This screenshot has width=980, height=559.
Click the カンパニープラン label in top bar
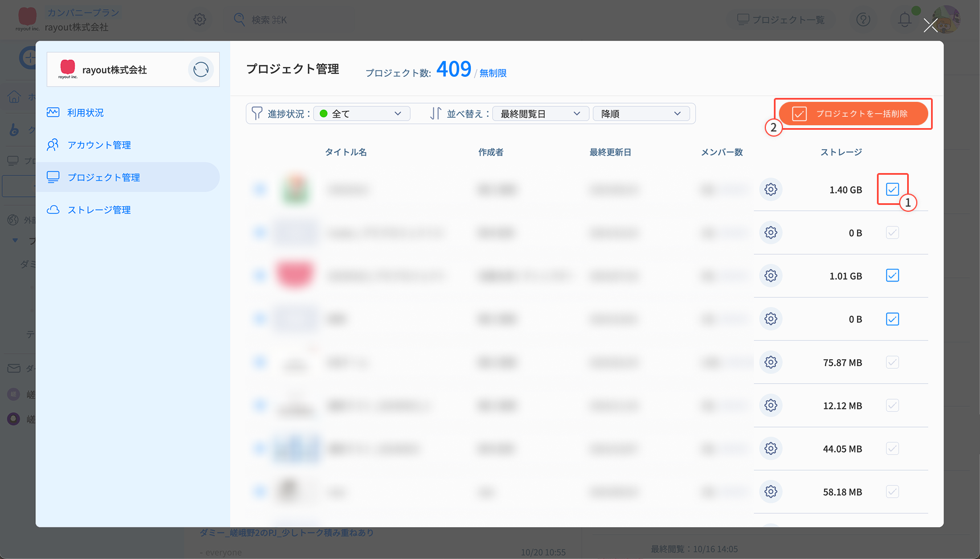(83, 13)
